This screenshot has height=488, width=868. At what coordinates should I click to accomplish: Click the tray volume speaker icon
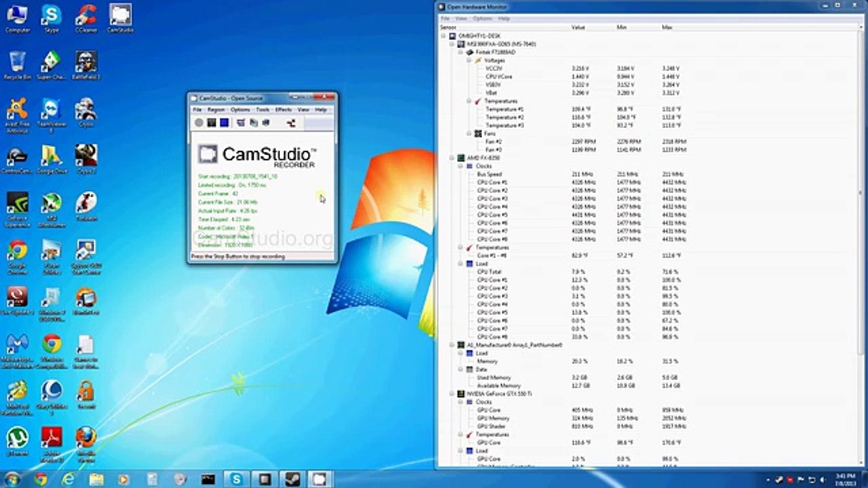pos(823,479)
